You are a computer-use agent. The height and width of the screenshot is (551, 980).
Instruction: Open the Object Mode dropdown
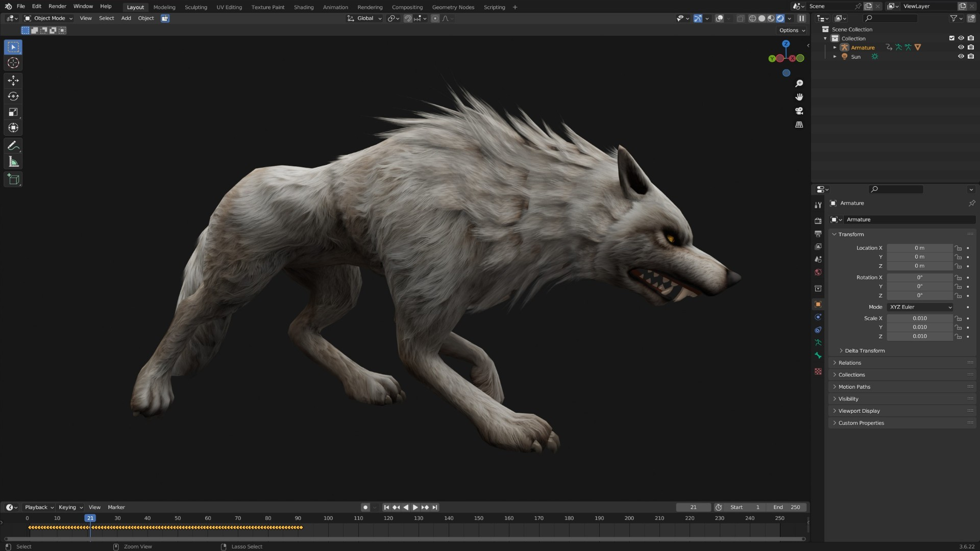click(48, 18)
